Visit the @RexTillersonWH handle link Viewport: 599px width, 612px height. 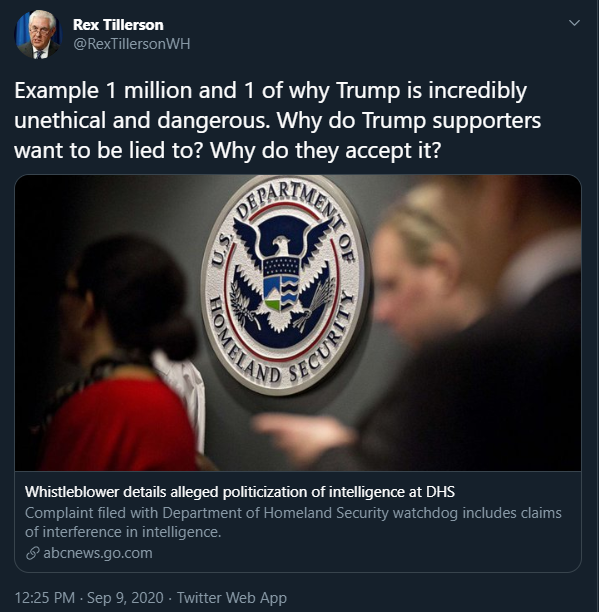click(132, 44)
